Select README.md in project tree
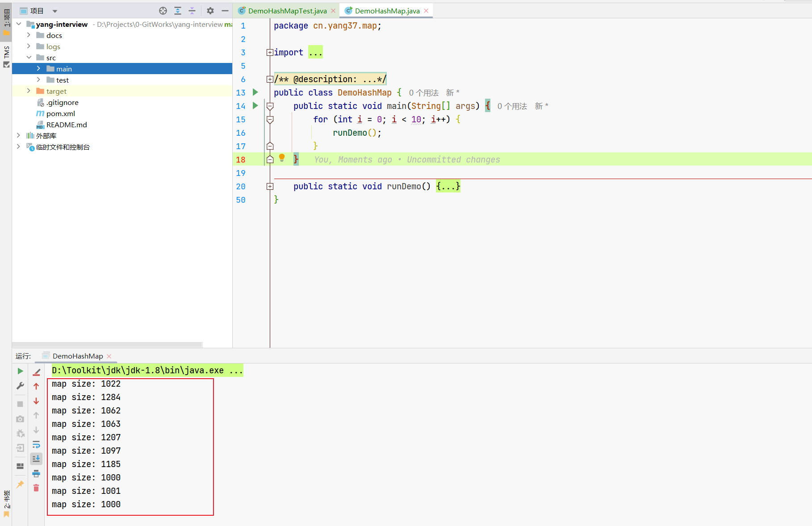812x526 pixels. point(67,125)
